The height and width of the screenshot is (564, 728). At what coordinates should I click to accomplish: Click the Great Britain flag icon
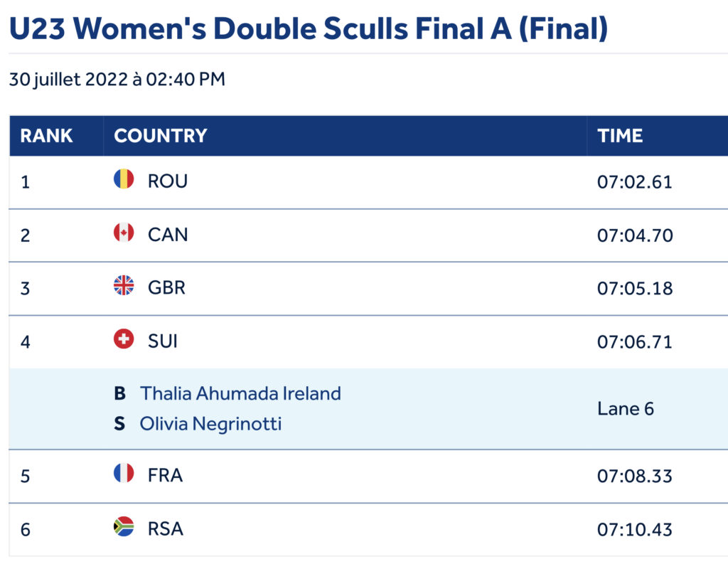tap(124, 286)
